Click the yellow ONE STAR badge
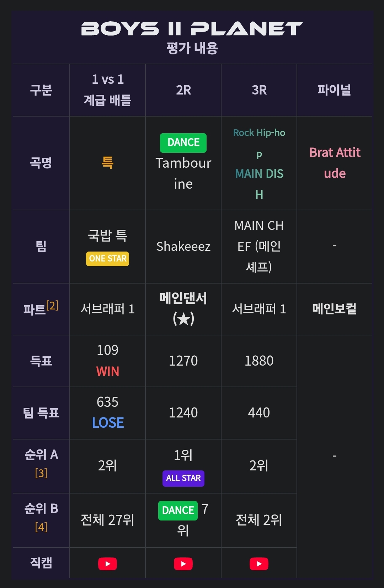The height and width of the screenshot is (588, 384). click(107, 258)
